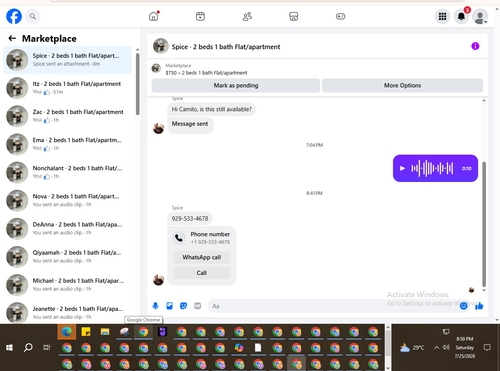Viewport: 500px width, 371px height.
Task: Open the Windows action center
Action: point(487,348)
